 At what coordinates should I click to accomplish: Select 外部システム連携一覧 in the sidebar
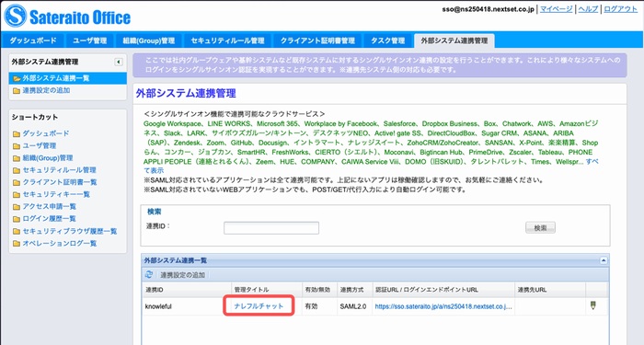68,78
